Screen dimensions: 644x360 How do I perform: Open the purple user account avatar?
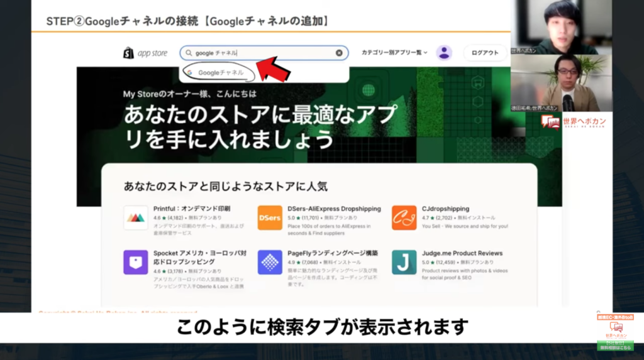[x=444, y=53]
